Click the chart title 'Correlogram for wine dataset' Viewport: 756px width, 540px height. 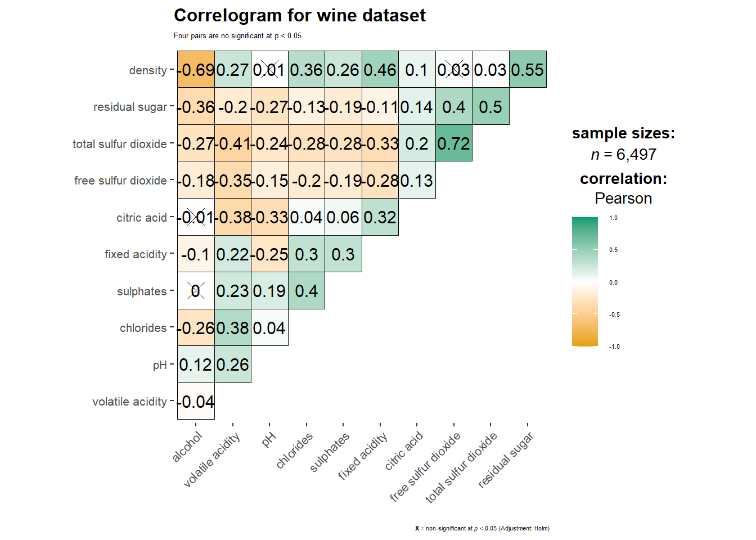coord(299,15)
